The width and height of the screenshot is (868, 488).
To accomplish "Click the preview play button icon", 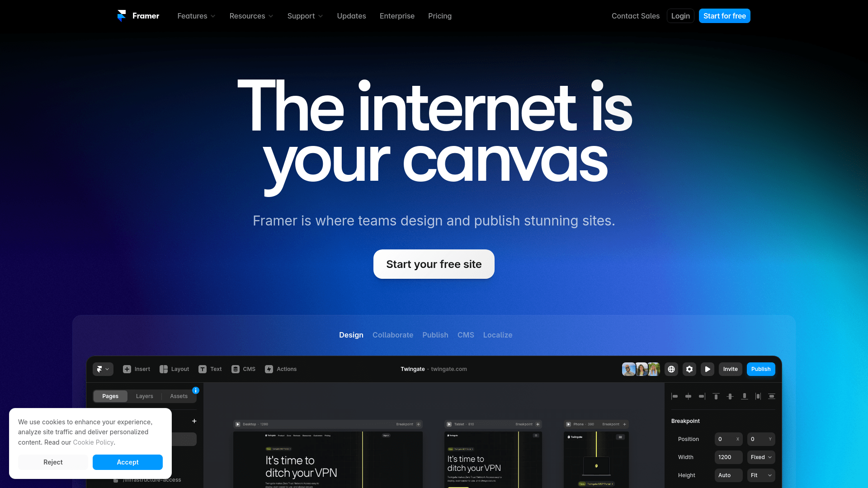I will pos(707,369).
